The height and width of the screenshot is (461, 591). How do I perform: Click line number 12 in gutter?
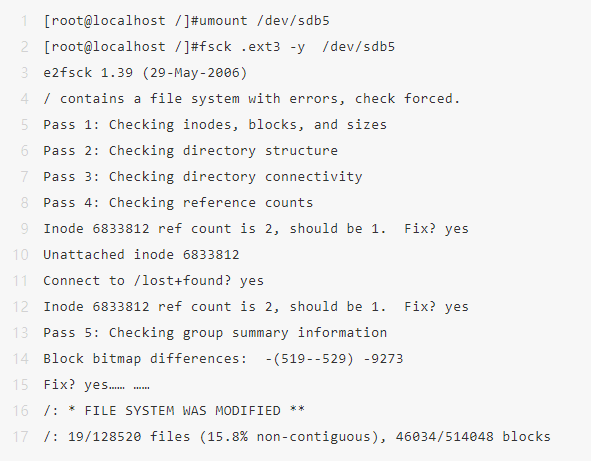click(x=21, y=307)
